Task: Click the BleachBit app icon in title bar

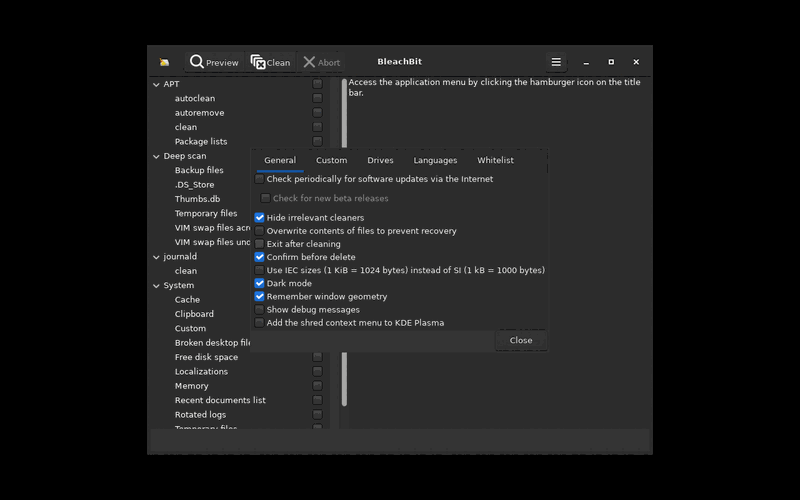Action: click(x=164, y=62)
